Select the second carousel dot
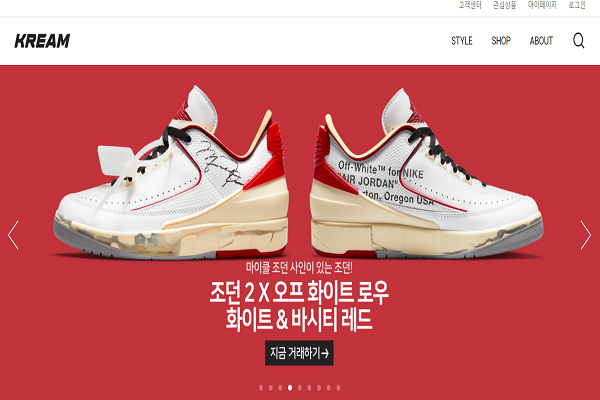Screen dimensions: 600x400 271,388
